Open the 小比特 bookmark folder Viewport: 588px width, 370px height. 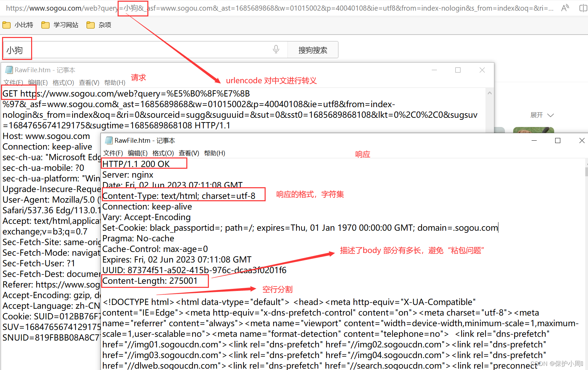tap(18, 25)
